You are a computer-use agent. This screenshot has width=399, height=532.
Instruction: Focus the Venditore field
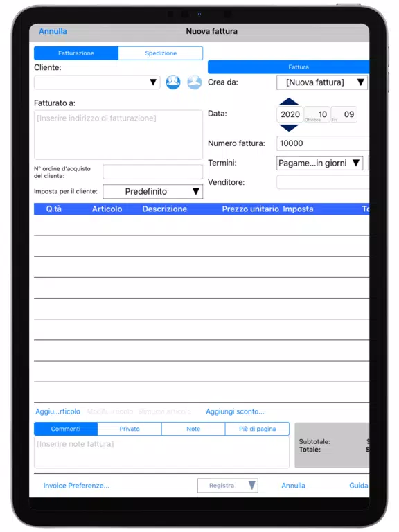[323, 182]
